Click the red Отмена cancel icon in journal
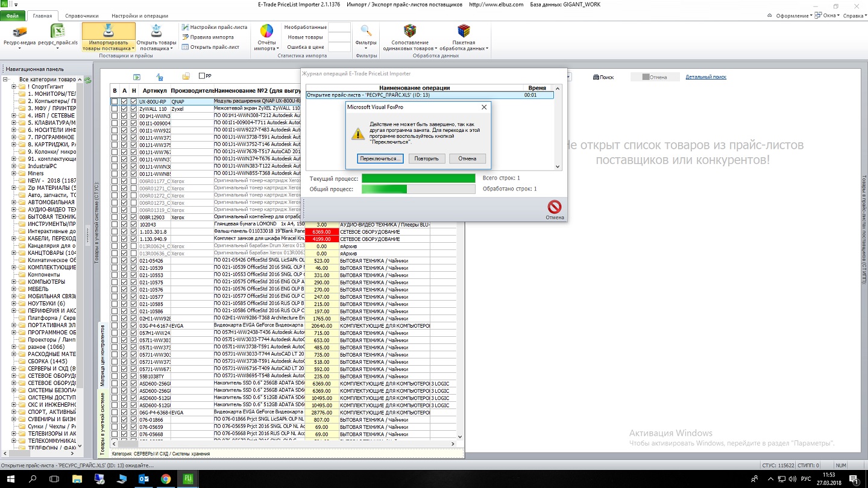Image resolution: width=868 pixels, height=488 pixels. tap(555, 207)
